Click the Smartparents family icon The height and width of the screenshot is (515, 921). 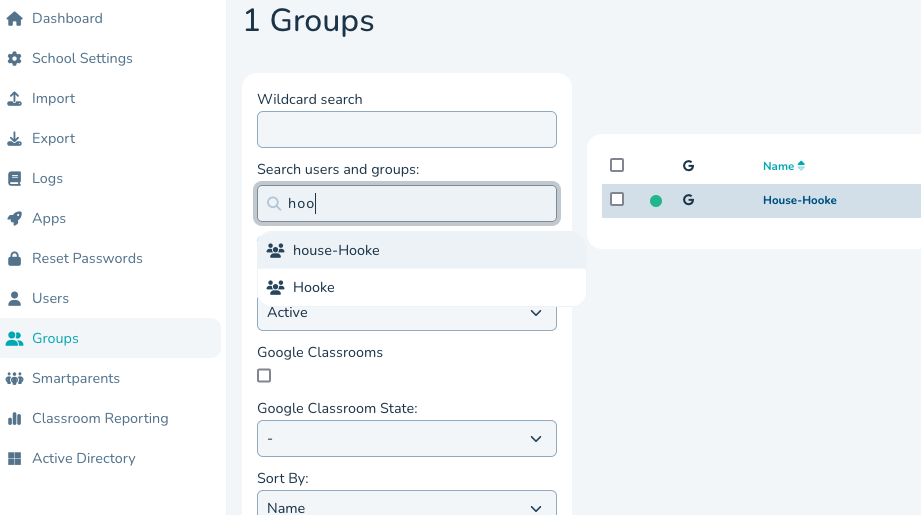tap(14, 379)
